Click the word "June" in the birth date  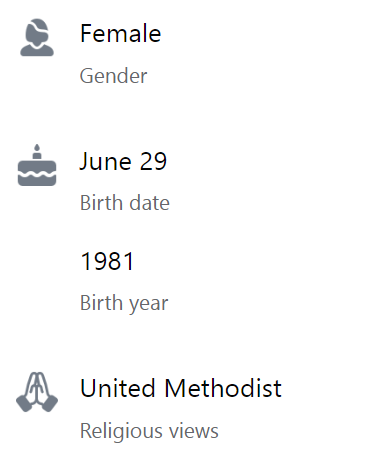[105, 162]
